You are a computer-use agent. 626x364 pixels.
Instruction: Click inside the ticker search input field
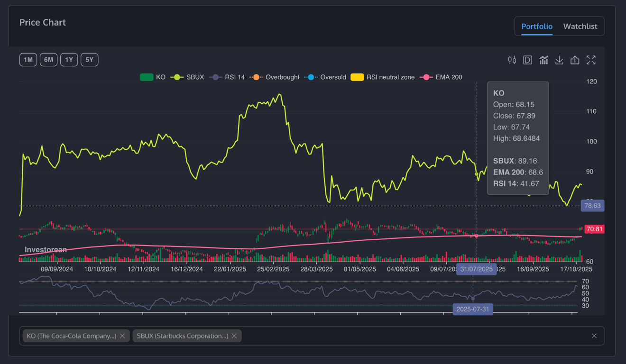coord(413,336)
